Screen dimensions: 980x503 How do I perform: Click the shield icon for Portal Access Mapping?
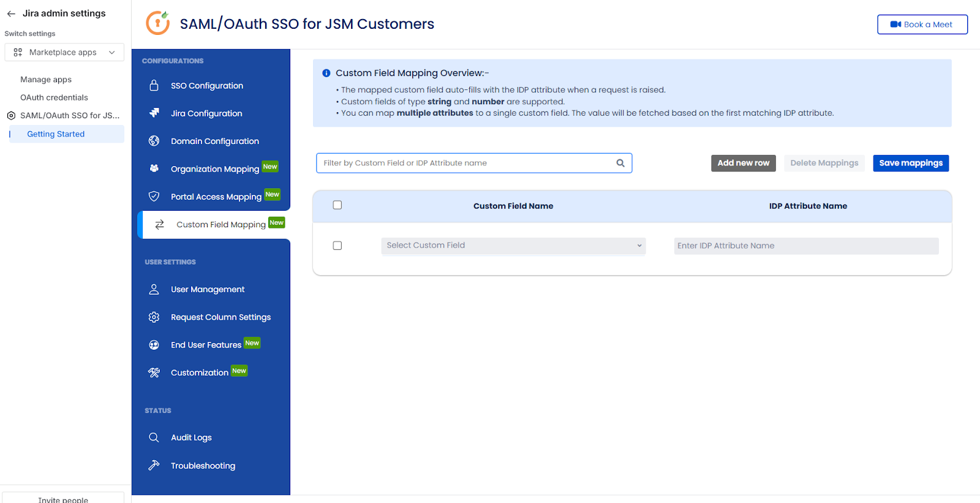[x=154, y=196]
